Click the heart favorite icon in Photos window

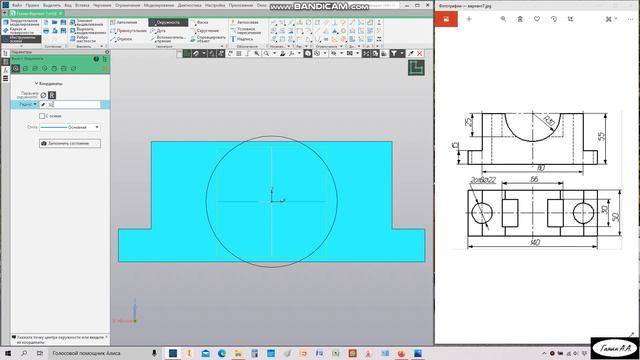tap(537, 19)
